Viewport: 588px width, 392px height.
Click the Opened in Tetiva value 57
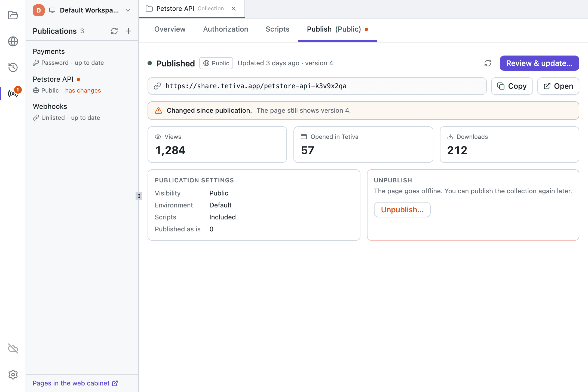[308, 150]
